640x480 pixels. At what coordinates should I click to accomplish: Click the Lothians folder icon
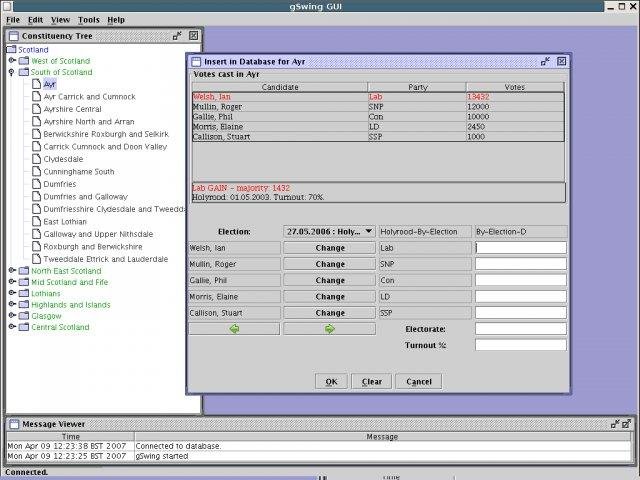[24, 293]
